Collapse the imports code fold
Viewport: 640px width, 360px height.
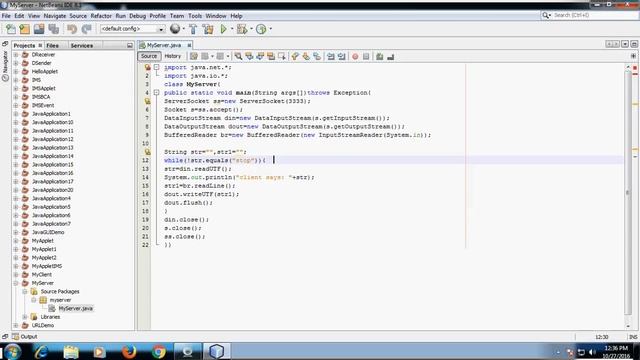(x=156, y=67)
